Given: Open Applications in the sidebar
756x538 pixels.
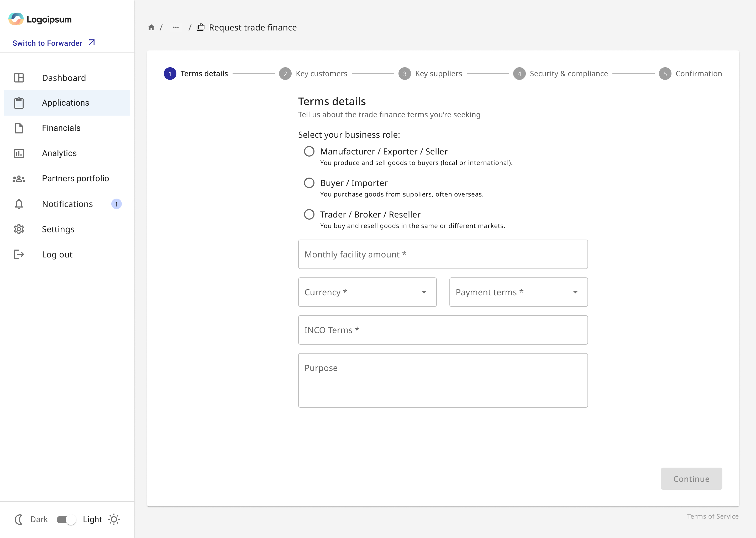Looking at the screenshot, I should (67, 103).
